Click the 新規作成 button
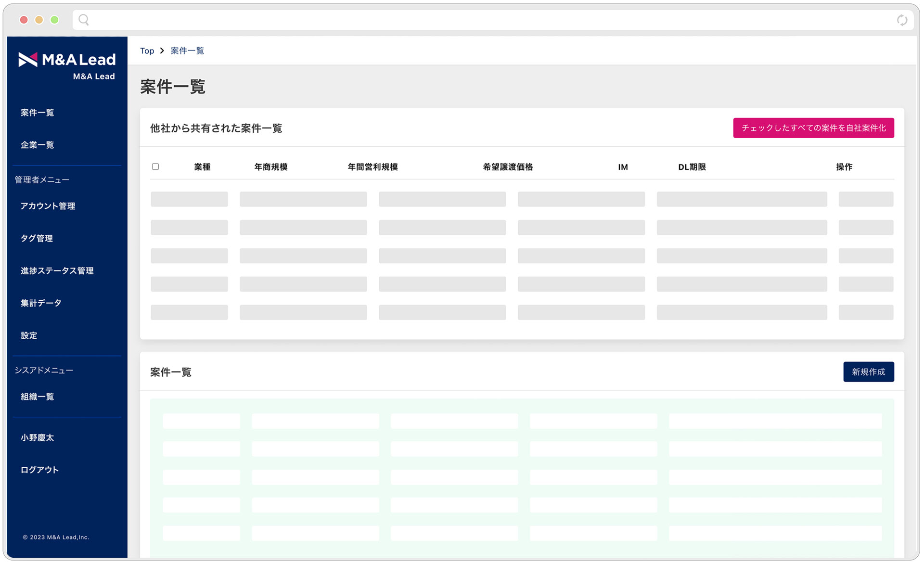Image resolution: width=924 pixels, height=563 pixels. [x=868, y=371]
